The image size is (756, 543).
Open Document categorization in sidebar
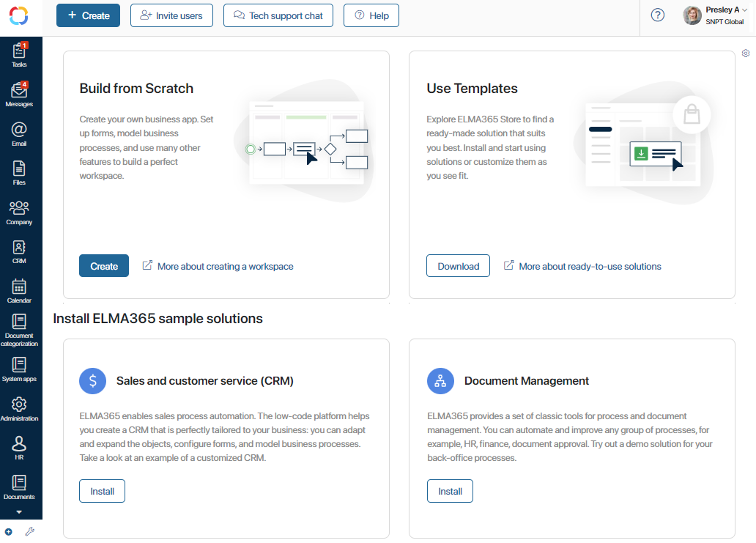19,330
